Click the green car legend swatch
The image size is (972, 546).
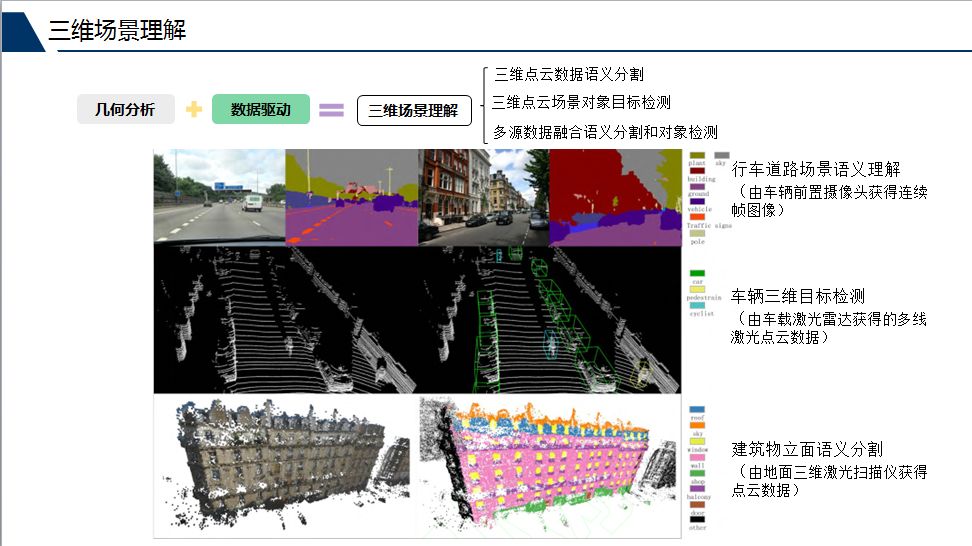click(x=697, y=273)
